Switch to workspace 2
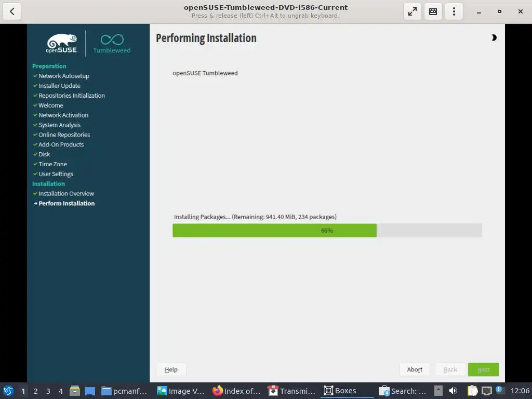The height and width of the screenshot is (399, 532). click(36, 391)
